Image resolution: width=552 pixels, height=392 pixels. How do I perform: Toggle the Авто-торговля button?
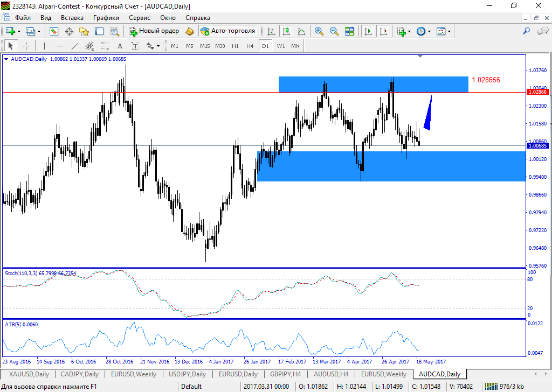point(228,31)
